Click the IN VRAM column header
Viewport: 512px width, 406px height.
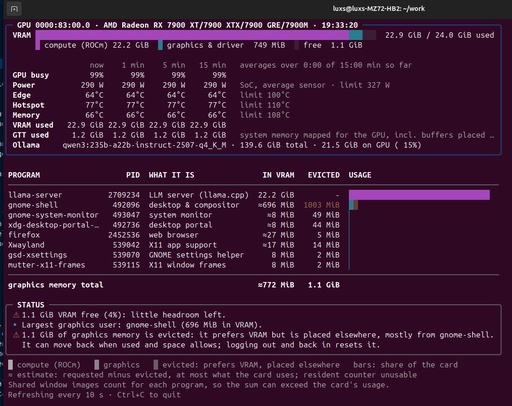[278, 175]
